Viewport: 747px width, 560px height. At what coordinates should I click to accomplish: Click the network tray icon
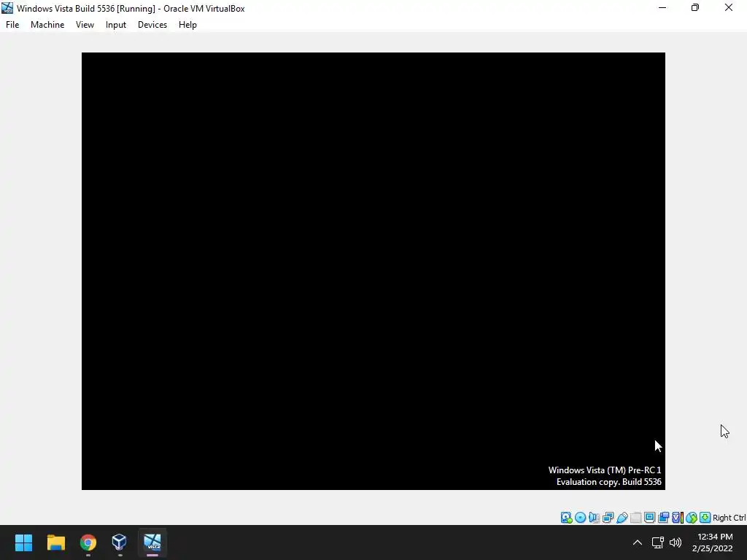[658, 542]
